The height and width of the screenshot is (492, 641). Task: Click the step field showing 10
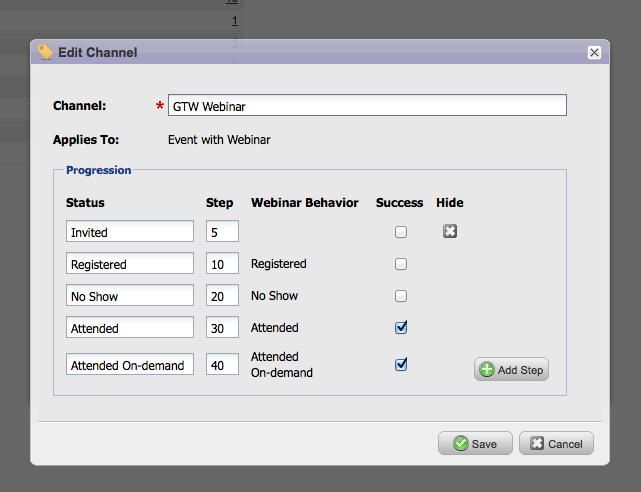(x=222, y=264)
